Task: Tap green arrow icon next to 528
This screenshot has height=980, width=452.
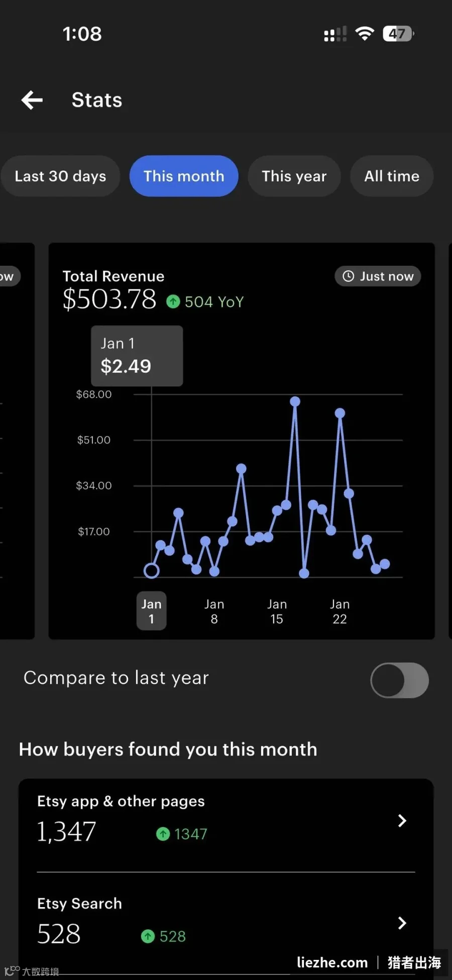Action: pos(148,936)
